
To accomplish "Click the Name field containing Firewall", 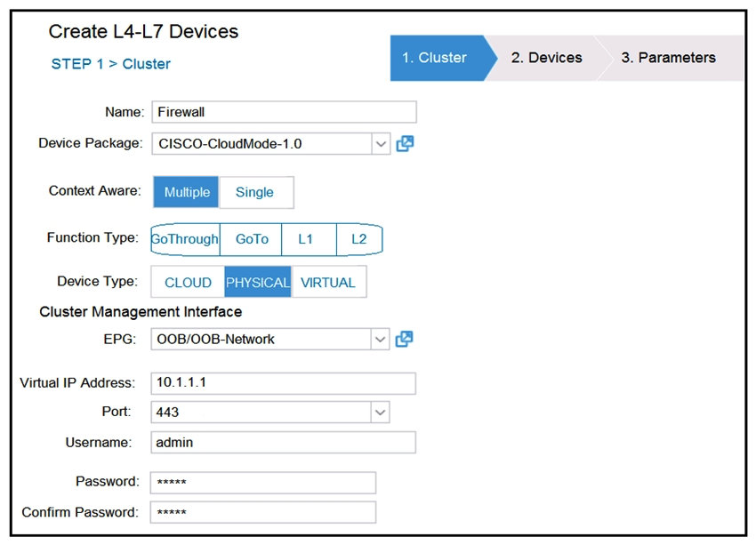I will coord(284,112).
